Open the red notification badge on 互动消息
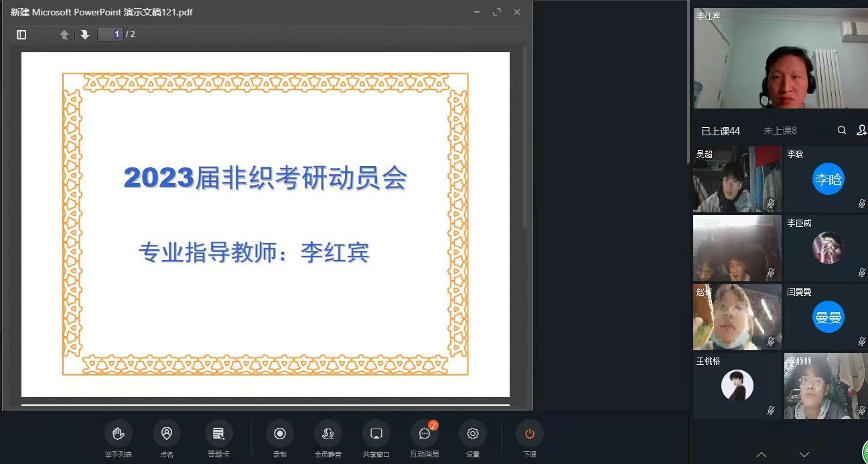Image resolution: width=868 pixels, height=464 pixels. (x=433, y=425)
